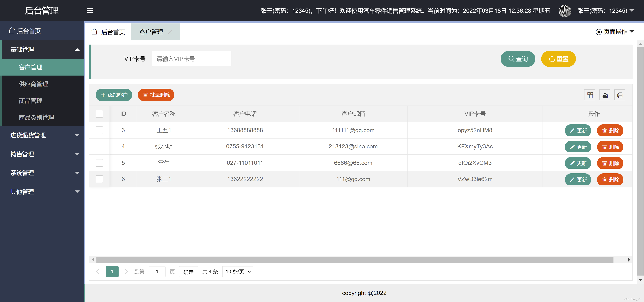The width and height of the screenshot is (644, 302).
Task: Open the column display settings icon
Action: click(590, 95)
